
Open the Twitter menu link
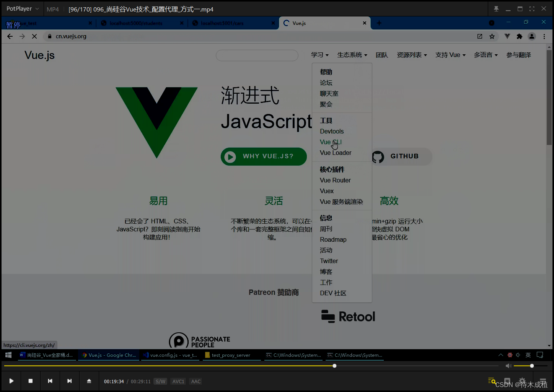click(329, 261)
